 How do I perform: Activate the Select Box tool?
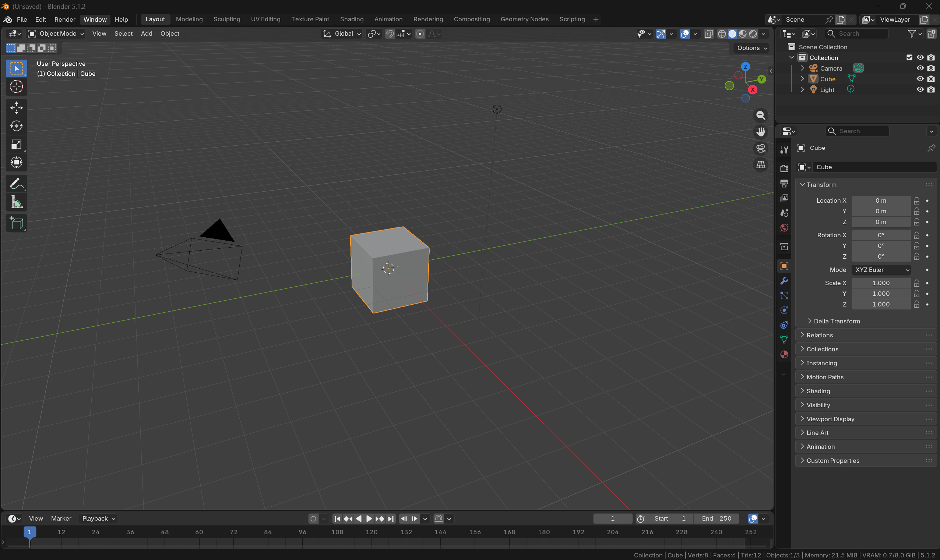[16, 68]
